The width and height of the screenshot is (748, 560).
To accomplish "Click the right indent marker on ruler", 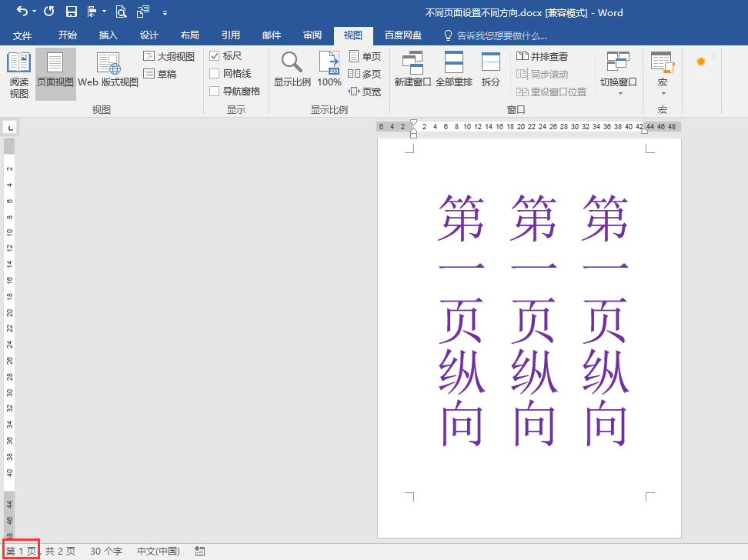I will click(644, 131).
